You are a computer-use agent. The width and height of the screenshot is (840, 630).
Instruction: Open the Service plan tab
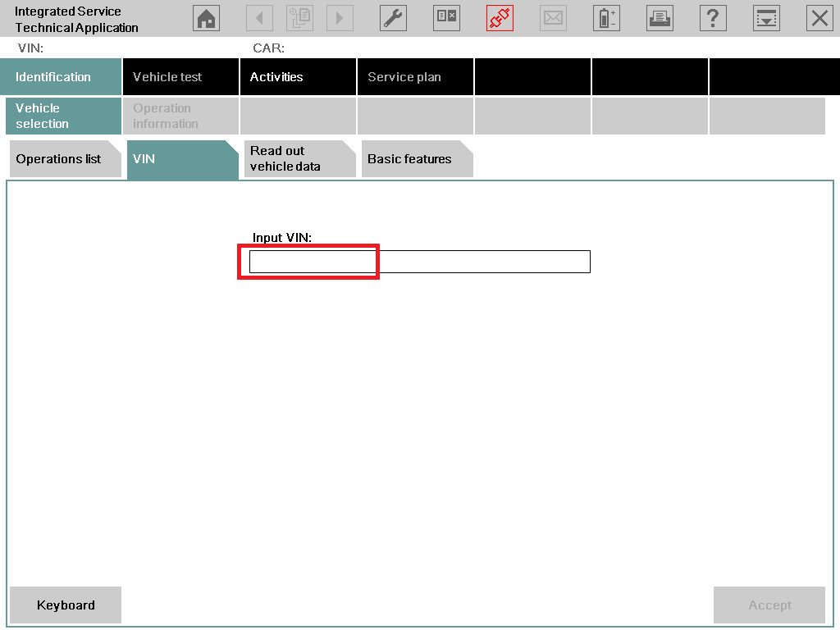point(416,76)
